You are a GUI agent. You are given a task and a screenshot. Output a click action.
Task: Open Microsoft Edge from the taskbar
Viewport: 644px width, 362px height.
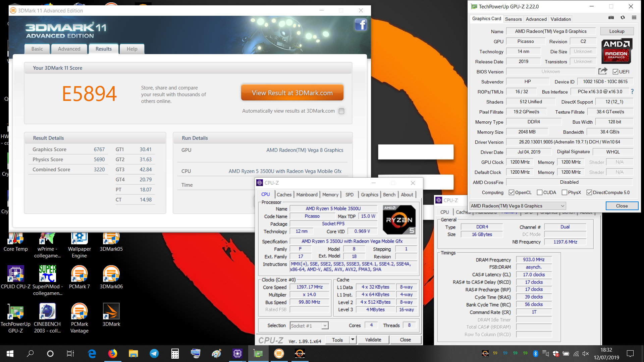coord(92,353)
